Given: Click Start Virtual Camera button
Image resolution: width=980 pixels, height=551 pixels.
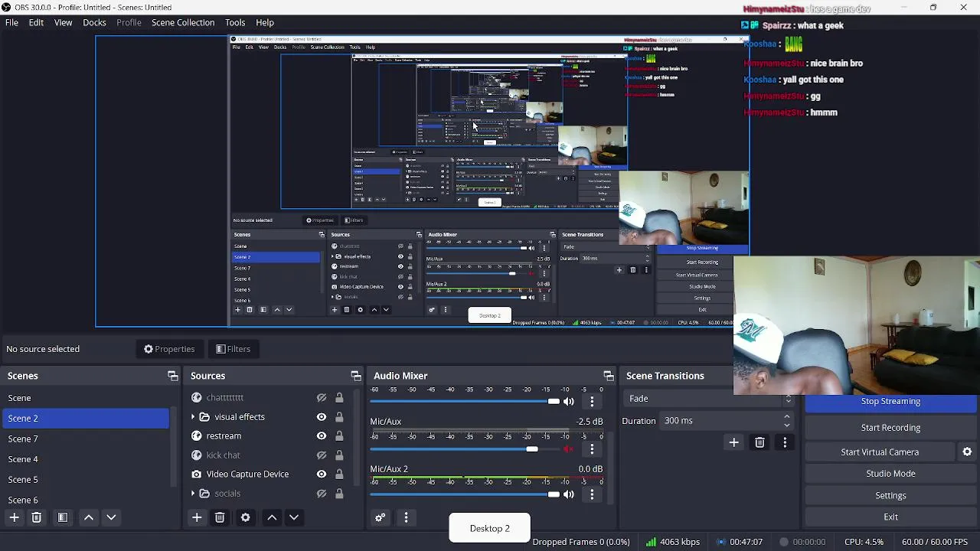Looking at the screenshot, I should tap(880, 452).
